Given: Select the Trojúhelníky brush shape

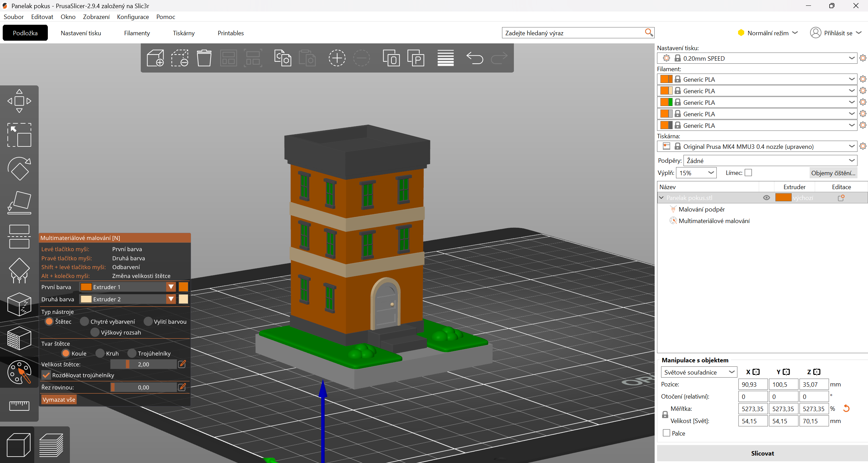Looking at the screenshot, I should pyautogui.click(x=132, y=354).
